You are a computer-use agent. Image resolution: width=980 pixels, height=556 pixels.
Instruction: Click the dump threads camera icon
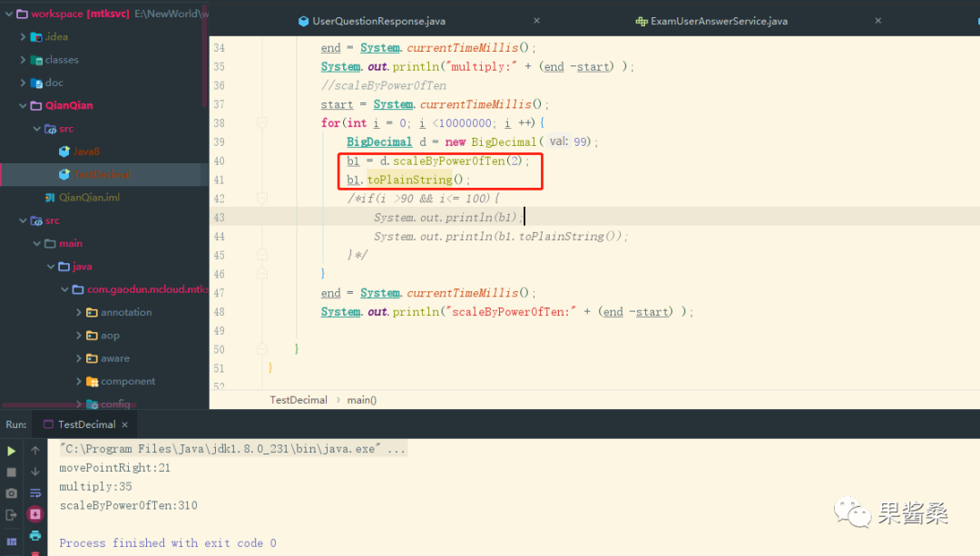11,493
